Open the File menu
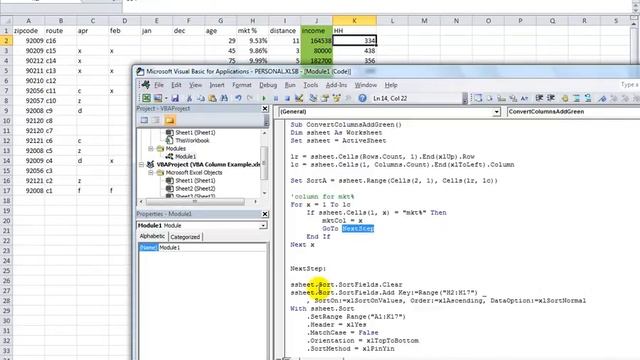Screen dimensions: 640x360 coord(159,85)
